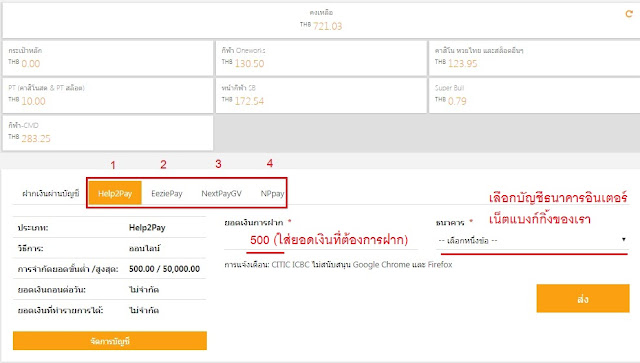This screenshot has width=640, height=363.
Task: Select the CMD wallet THB 283.25 card
Action: 108,133
